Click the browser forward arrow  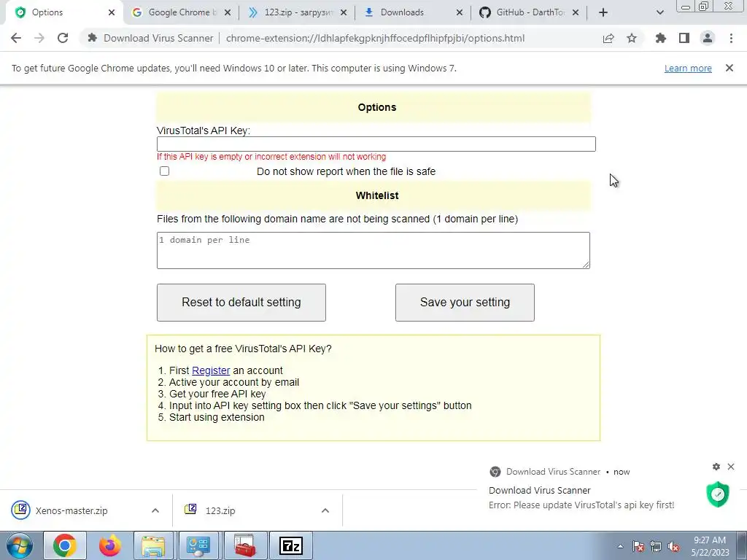point(39,38)
